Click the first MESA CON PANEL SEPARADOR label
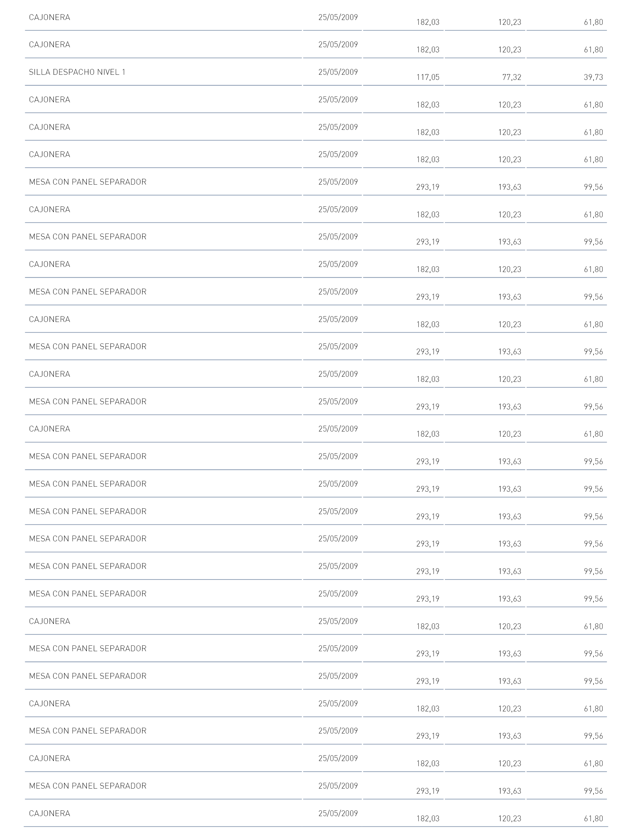This screenshot has width=643, height=840. click(x=88, y=182)
